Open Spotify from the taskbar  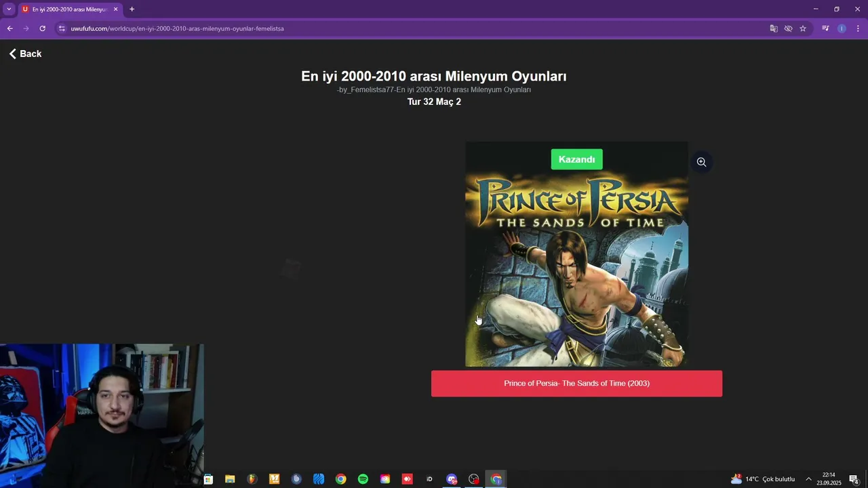(363, 479)
